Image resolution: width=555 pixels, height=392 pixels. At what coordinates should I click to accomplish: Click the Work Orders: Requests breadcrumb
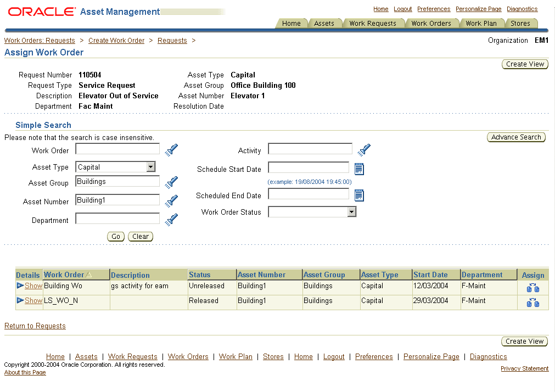point(40,41)
